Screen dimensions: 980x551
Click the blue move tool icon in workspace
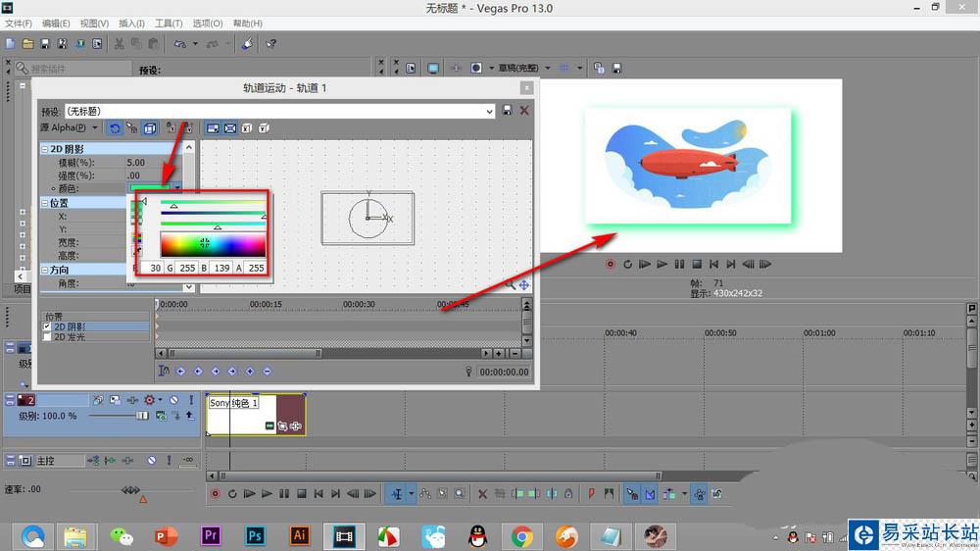pyautogui.click(x=524, y=284)
